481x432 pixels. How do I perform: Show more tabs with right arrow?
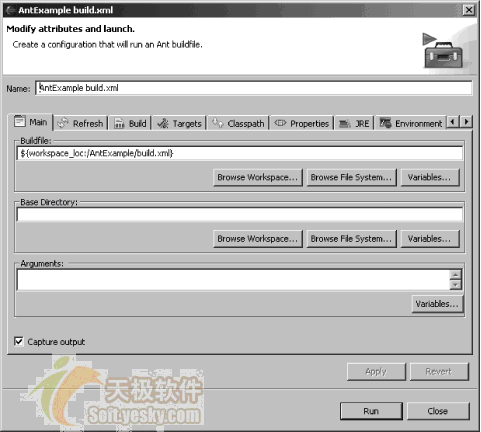click(x=466, y=122)
